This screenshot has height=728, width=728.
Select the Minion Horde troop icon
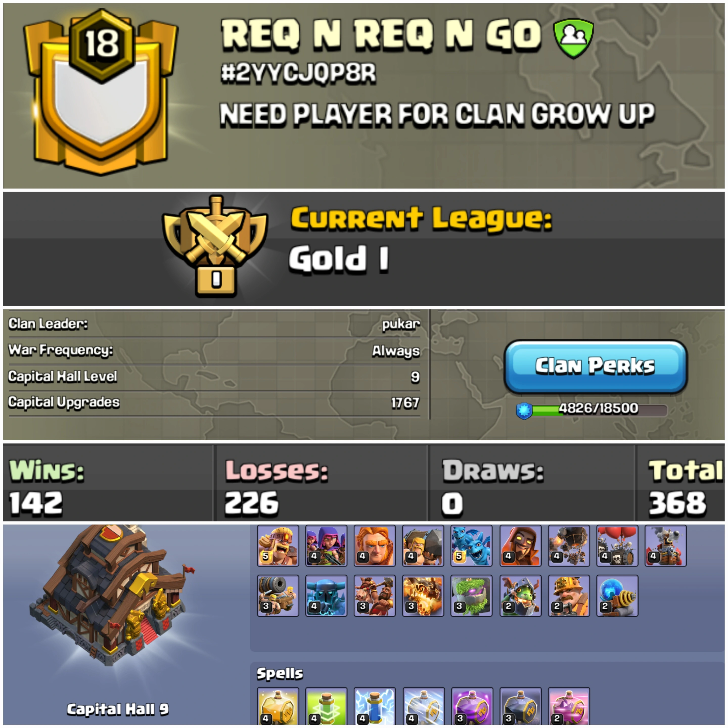point(471,546)
